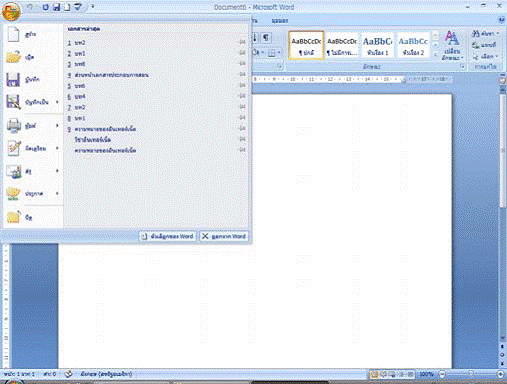The width and height of the screenshot is (507, 384).
Task: Apply the Normal (ปกติ) style
Action: [306, 45]
